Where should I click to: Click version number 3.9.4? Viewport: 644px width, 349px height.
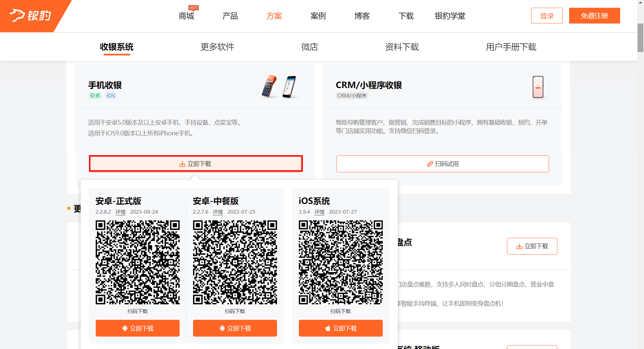pyautogui.click(x=304, y=212)
